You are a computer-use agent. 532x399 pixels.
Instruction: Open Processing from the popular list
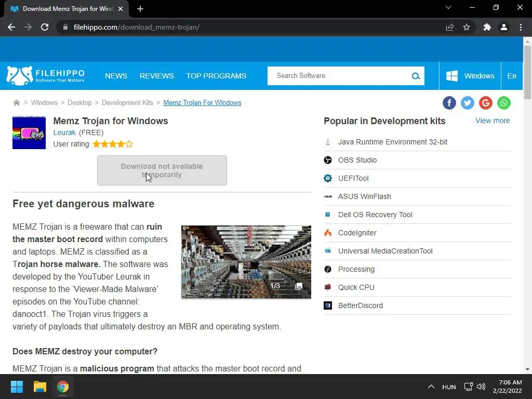pos(356,269)
